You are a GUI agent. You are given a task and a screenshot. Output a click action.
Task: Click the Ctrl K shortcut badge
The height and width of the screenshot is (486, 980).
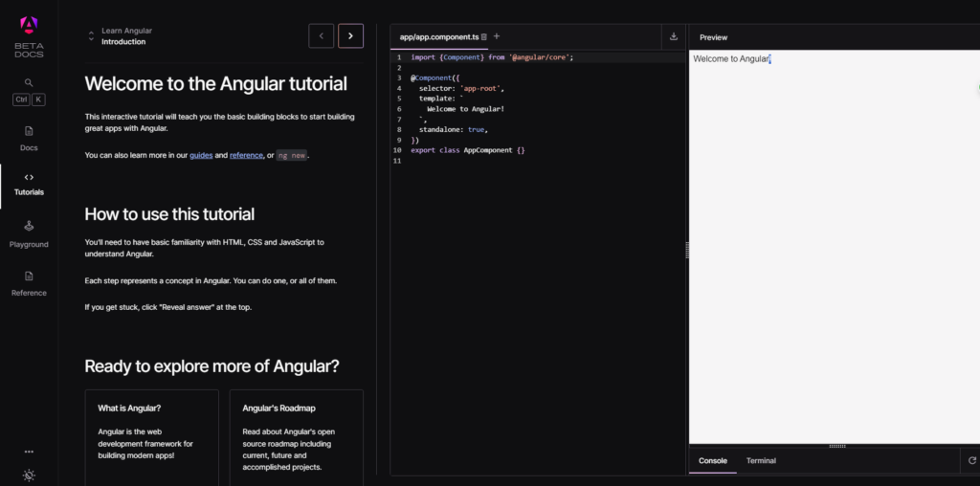tap(29, 99)
